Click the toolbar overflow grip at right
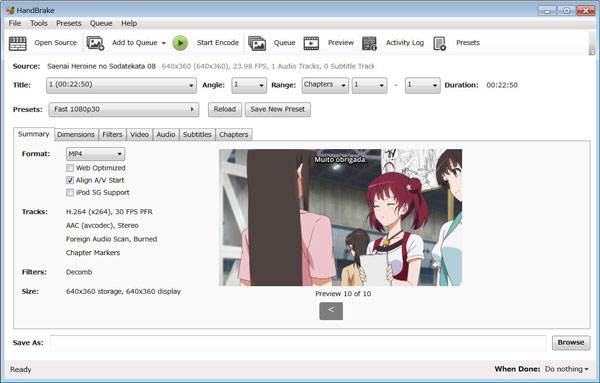600x383 pixels. click(x=592, y=43)
